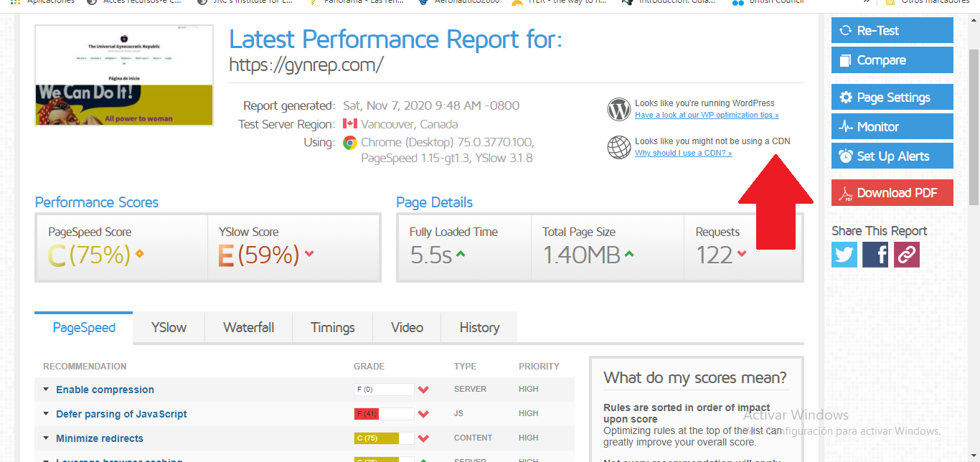Download the PDF report

coord(892,192)
